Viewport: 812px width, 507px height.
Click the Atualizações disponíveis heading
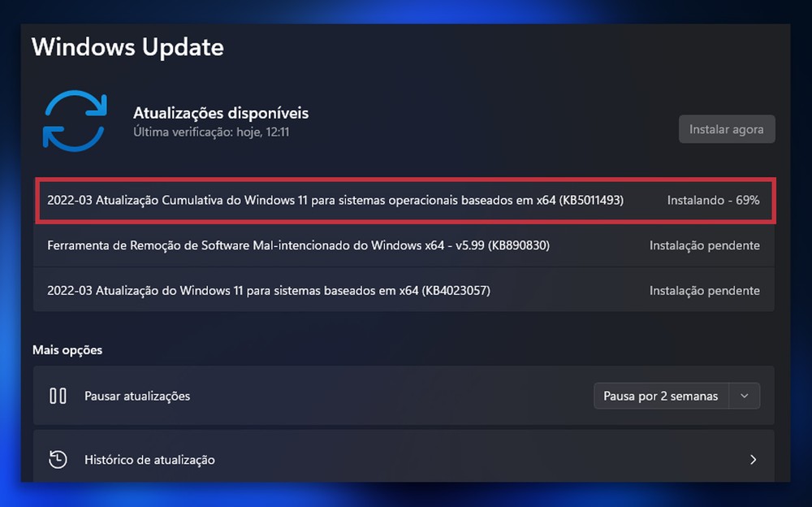point(221,113)
